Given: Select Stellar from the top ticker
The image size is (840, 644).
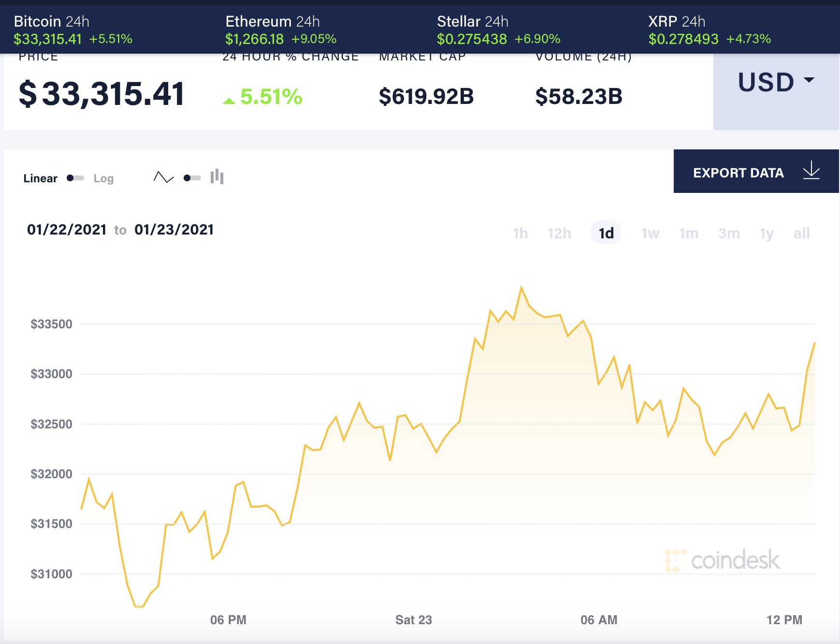Looking at the screenshot, I should click(x=459, y=21).
